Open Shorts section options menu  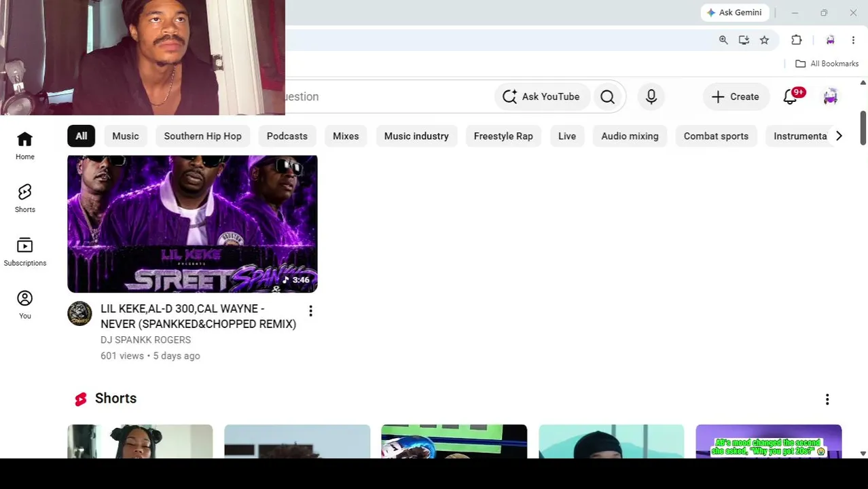(827, 399)
